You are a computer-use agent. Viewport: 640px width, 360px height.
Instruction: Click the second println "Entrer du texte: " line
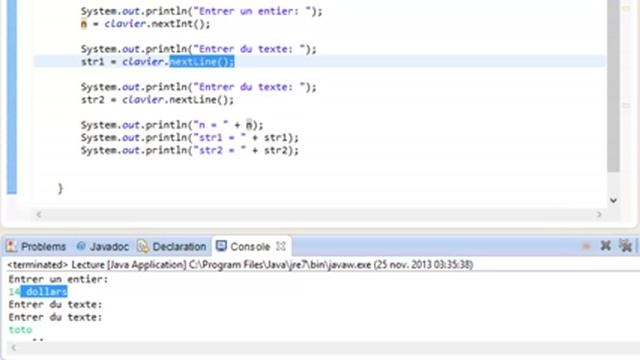point(198,87)
